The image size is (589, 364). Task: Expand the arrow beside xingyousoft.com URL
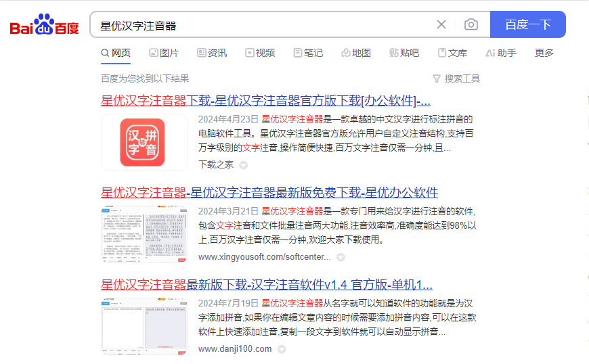pyautogui.click(x=341, y=257)
